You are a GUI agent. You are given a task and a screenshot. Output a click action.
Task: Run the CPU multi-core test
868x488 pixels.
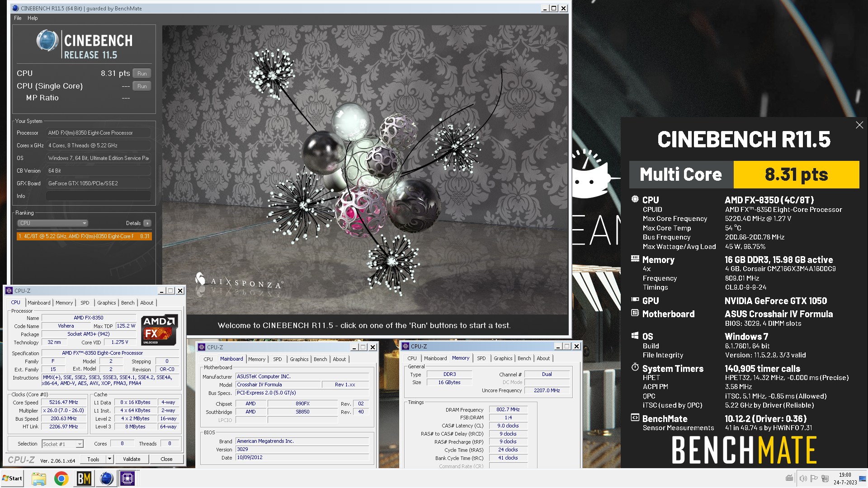coord(142,74)
